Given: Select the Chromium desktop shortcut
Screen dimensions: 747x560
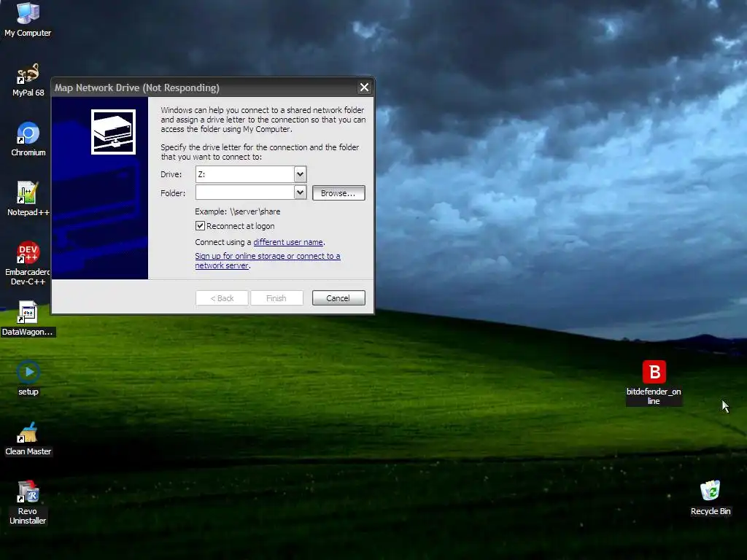Looking at the screenshot, I should (28, 139).
